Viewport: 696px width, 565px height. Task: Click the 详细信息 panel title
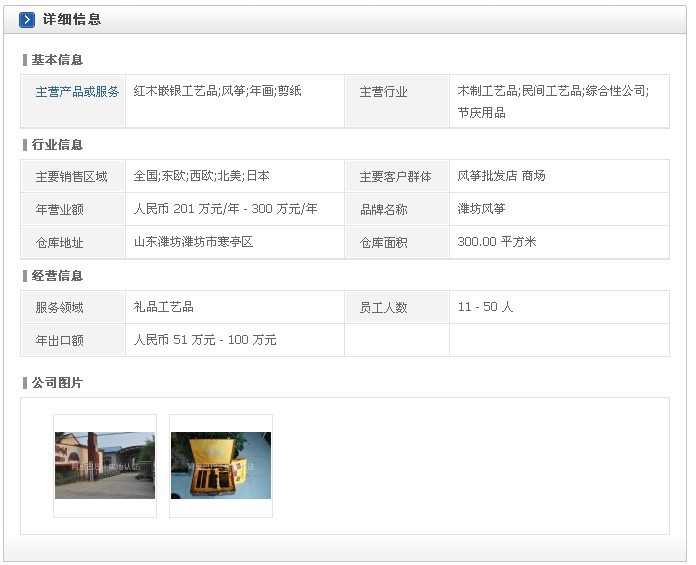pyautogui.click(x=72, y=20)
